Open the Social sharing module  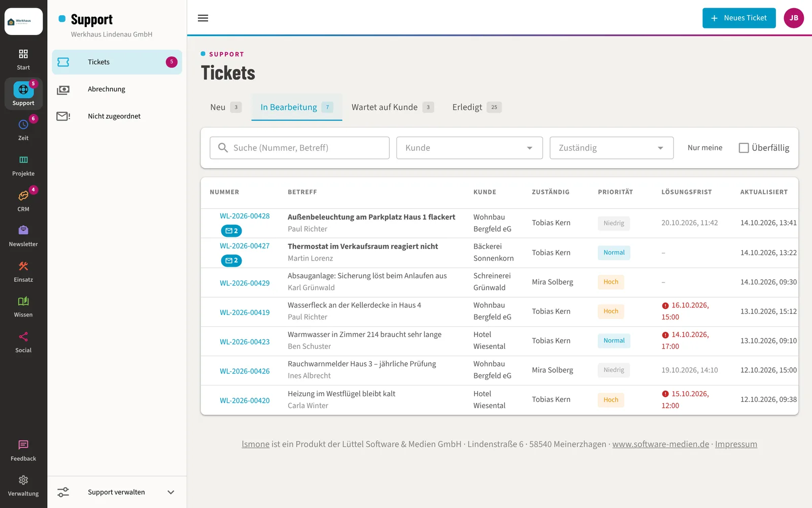coord(23,342)
